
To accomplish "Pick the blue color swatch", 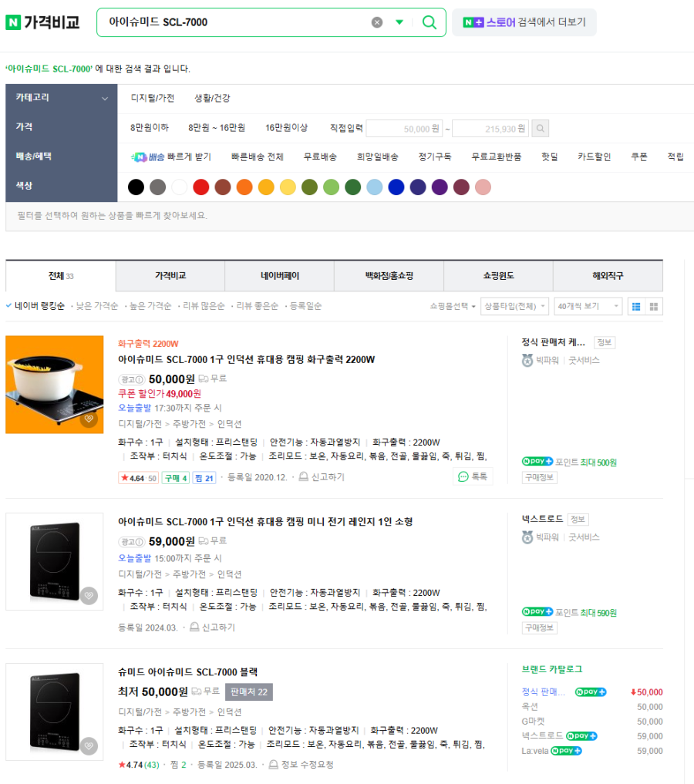I will (396, 187).
